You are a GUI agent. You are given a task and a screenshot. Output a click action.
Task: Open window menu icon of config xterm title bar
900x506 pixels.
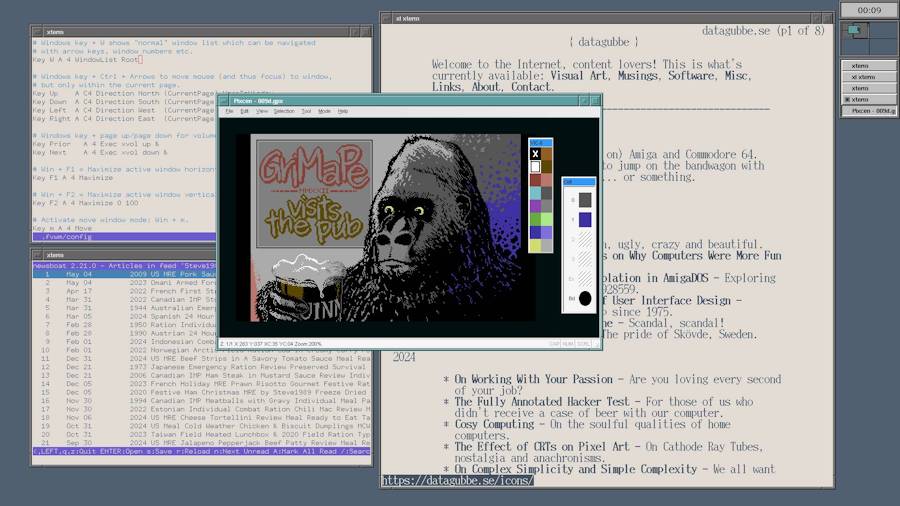pos(37,32)
